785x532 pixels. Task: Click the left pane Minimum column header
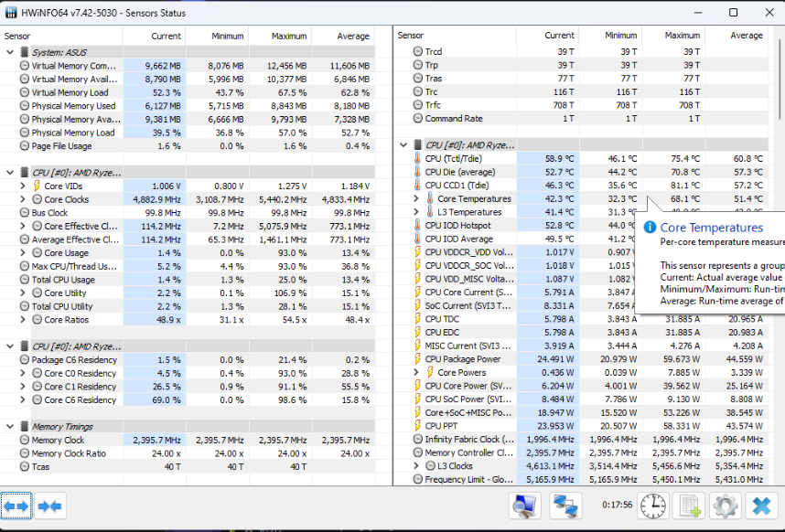(x=217, y=36)
